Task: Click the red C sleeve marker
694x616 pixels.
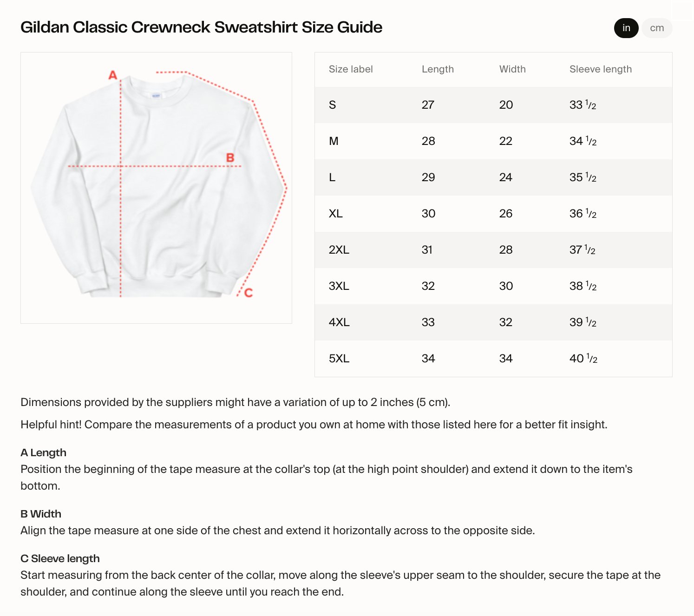Action: tap(249, 293)
